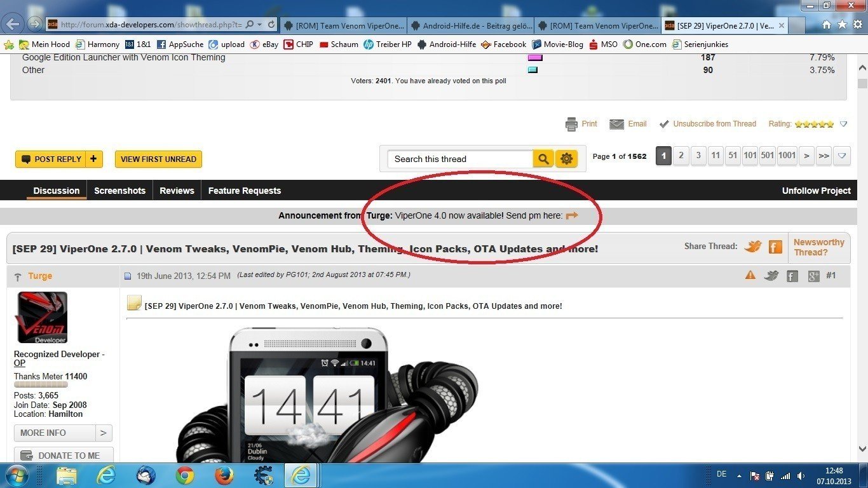The height and width of the screenshot is (488, 868).
Task: Click in the Search this thread field
Action: (x=461, y=159)
